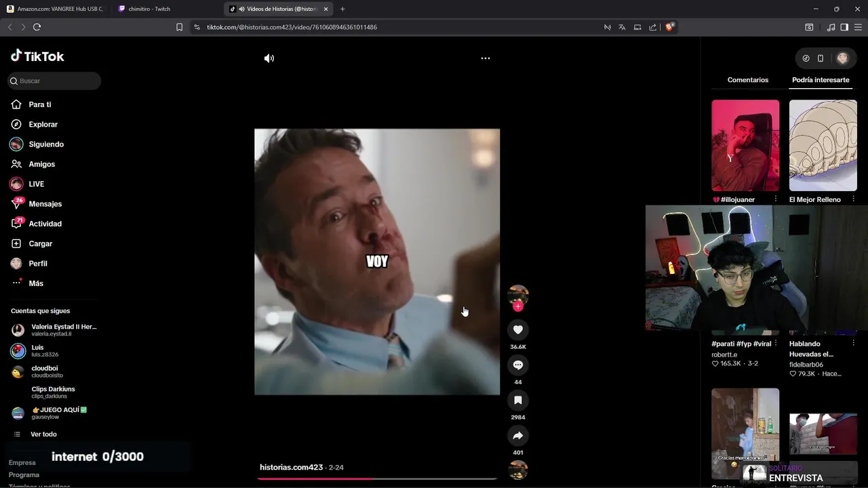Click the Empresa footer link
The image size is (868, 488).
coord(22,462)
